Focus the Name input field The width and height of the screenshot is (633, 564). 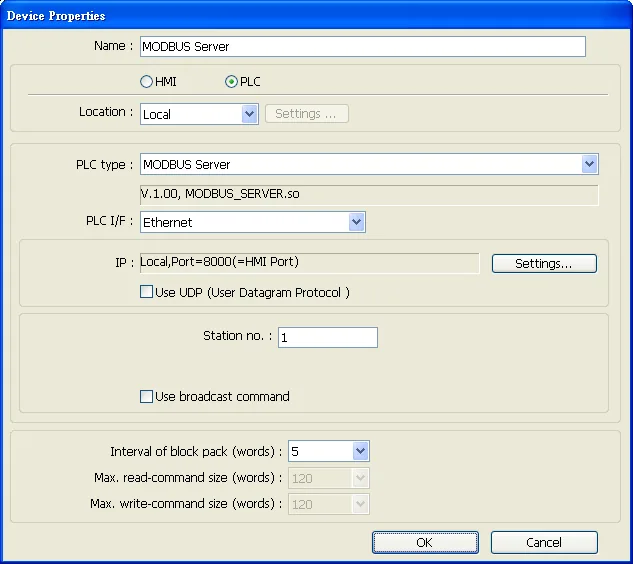(x=363, y=46)
